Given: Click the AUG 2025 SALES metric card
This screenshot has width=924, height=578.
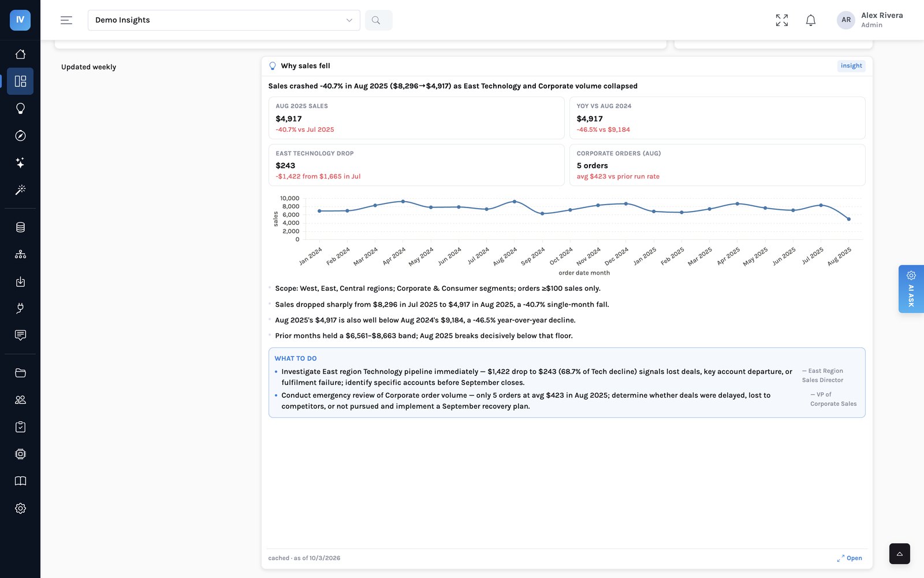Looking at the screenshot, I should [x=416, y=118].
